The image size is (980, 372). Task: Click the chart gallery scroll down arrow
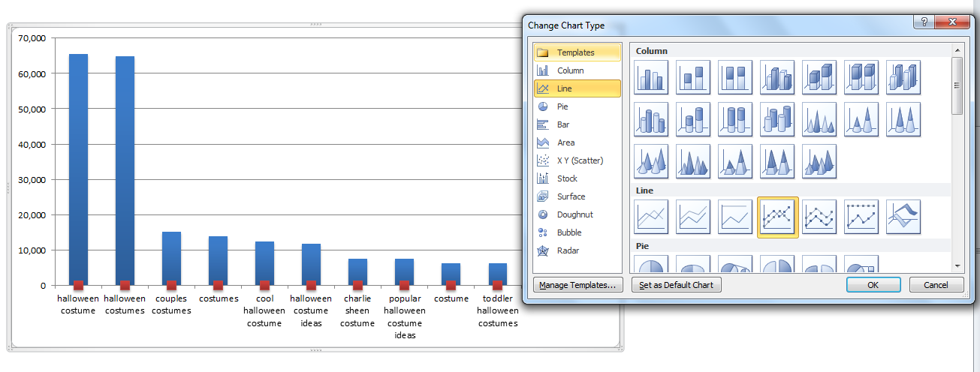pyautogui.click(x=957, y=265)
